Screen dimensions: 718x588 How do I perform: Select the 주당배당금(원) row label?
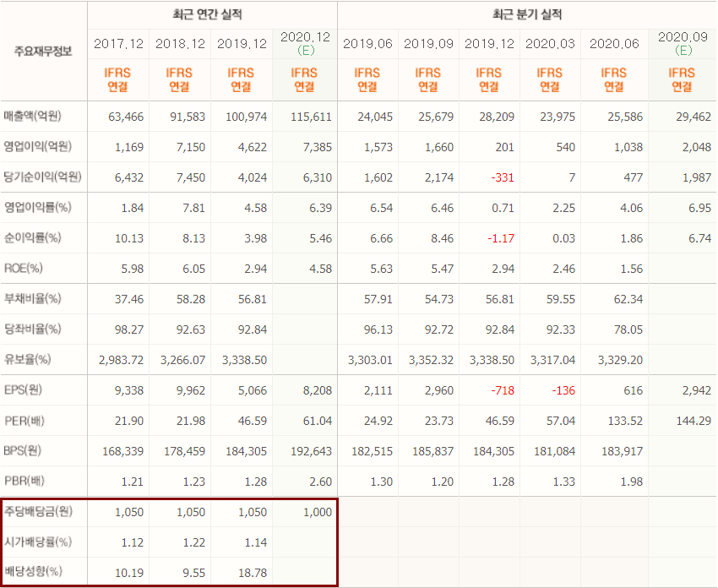(x=39, y=511)
